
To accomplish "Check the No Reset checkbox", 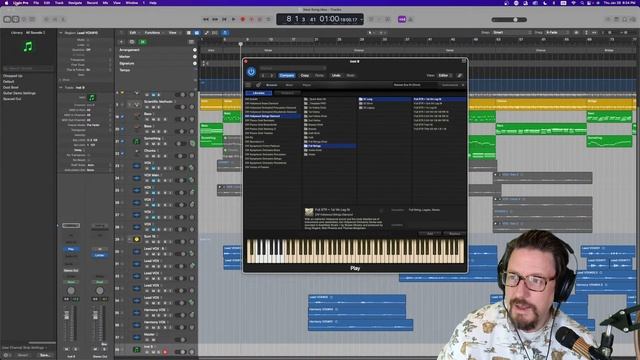I will (88, 160).
